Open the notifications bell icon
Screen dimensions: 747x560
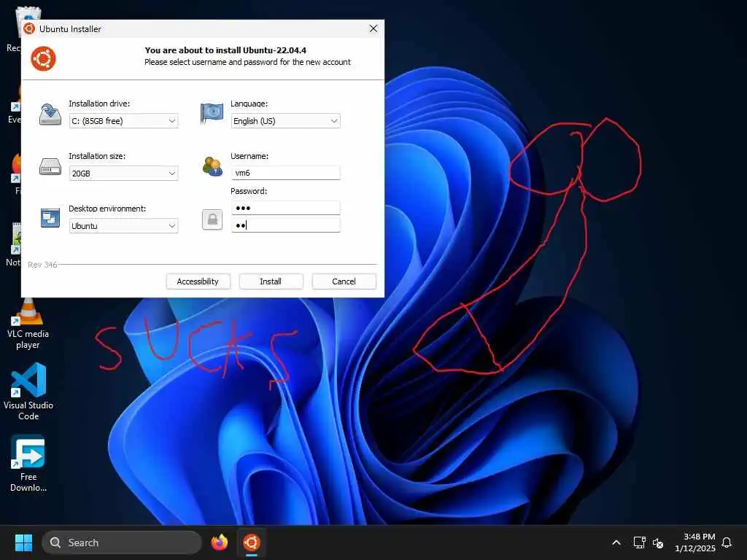(727, 542)
